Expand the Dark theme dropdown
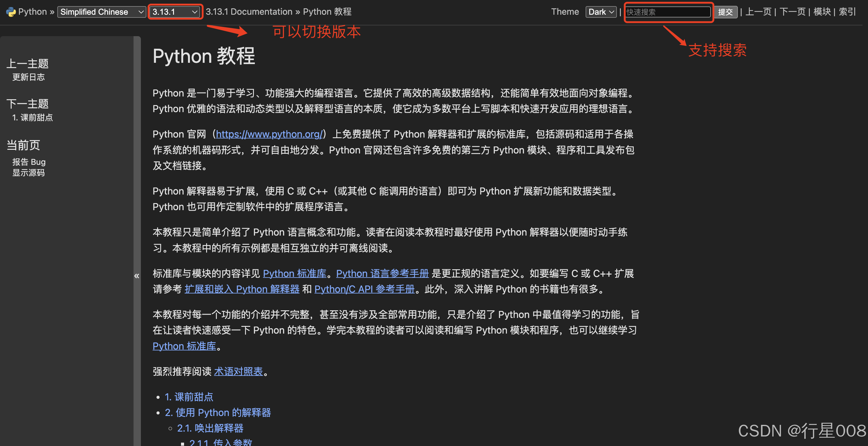The height and width of the screenshot is (446, 868). tap(601, 12)
